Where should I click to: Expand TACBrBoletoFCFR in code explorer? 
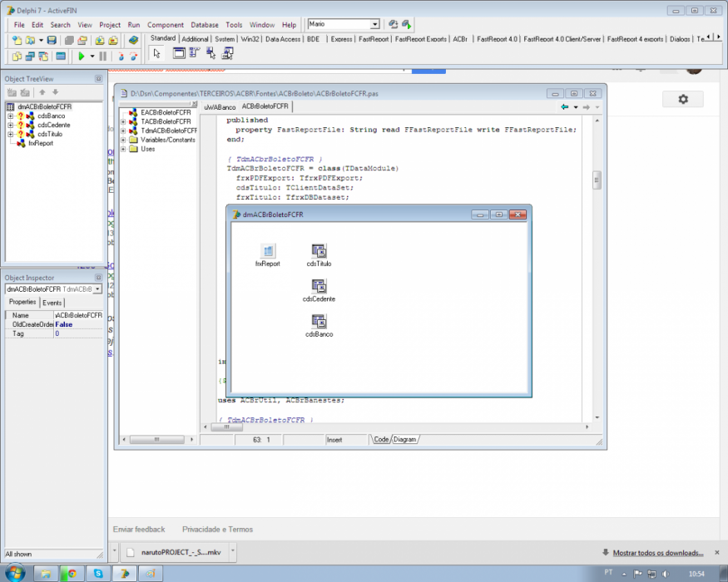(x=123, y=121)
